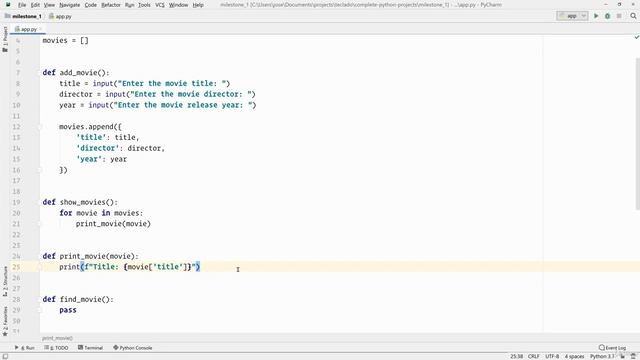Screen dimensions: 640x360
Task: Click the lock read-only toggle in the status bar
Action: [622, 356]
